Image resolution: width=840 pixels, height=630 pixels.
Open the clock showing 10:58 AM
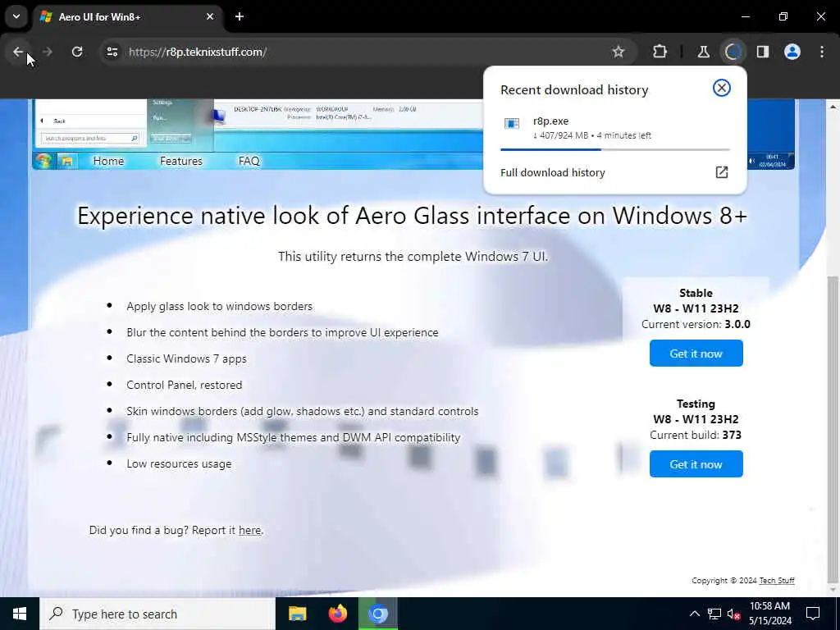click(x=769, y=614)
